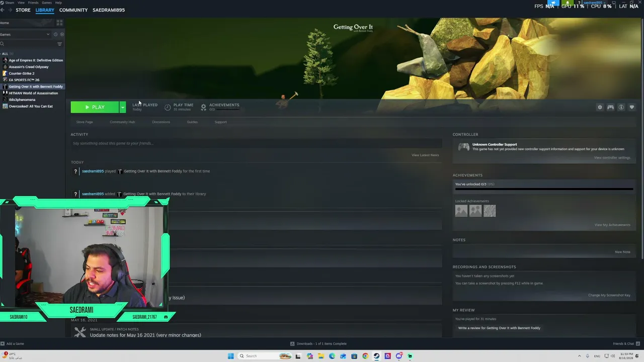Click the Windows Start button
Screen dimensions: 644x362
coord(230,356)
